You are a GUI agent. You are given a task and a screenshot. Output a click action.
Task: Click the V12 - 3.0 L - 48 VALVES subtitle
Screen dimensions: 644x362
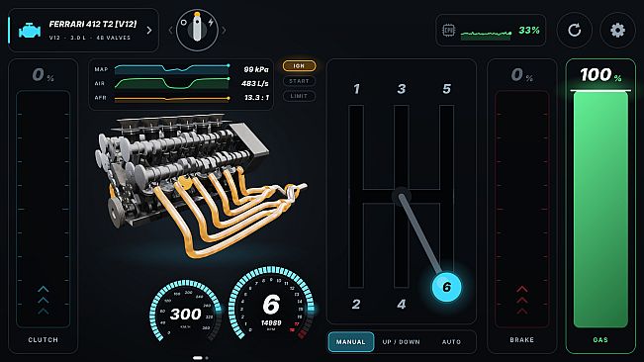point(90,38)
